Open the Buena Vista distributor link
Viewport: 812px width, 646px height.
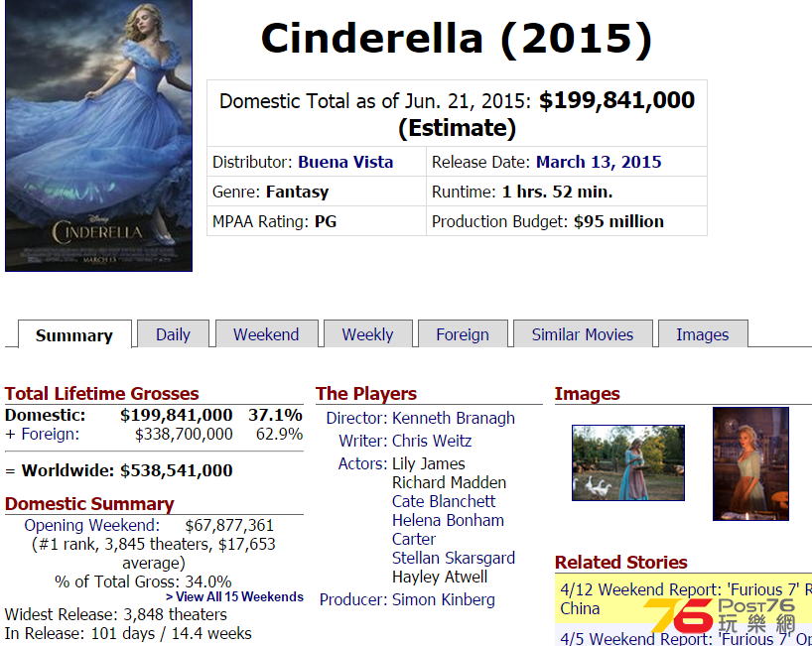pyautogui.click(x=345, y=162)
